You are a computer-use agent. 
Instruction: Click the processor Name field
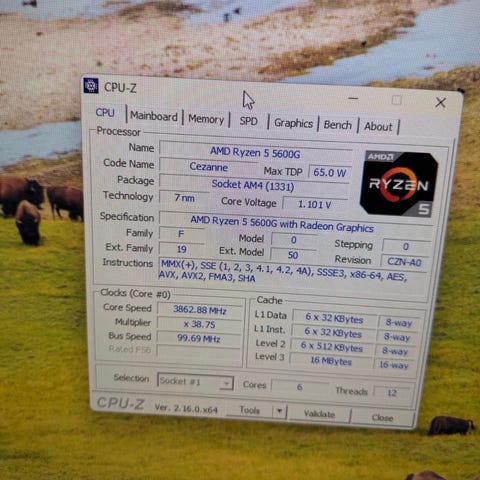point(255,152)
